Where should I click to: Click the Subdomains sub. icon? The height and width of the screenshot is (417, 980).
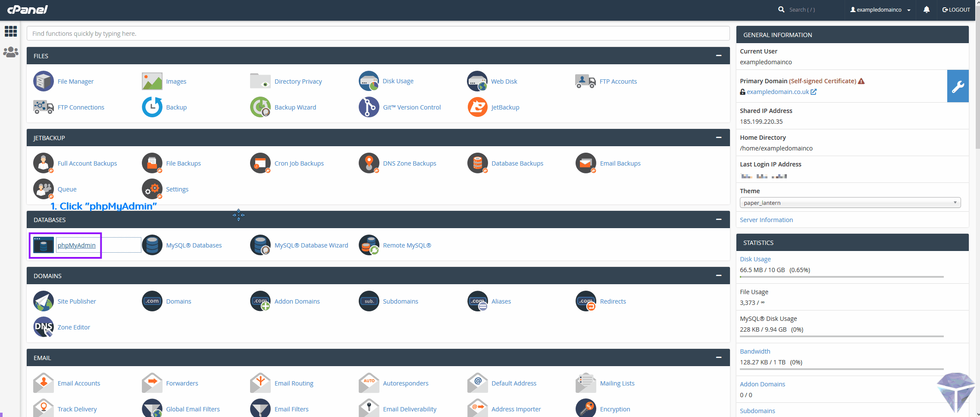tap(369, 301)
